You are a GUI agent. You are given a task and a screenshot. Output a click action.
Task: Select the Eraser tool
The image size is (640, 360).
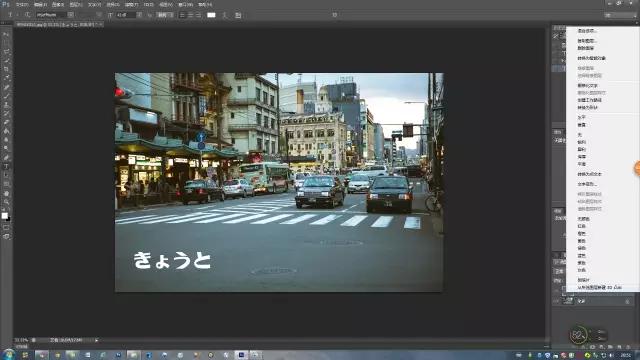6,122
